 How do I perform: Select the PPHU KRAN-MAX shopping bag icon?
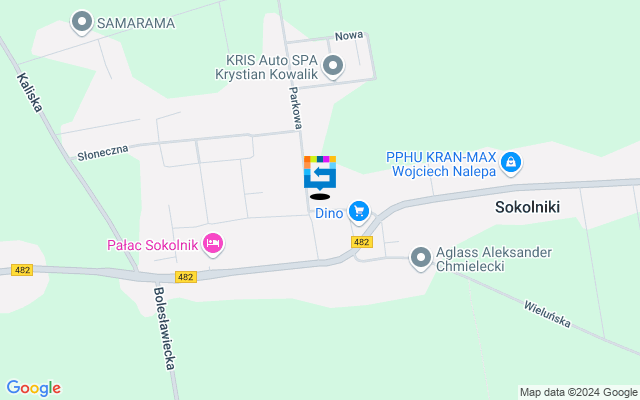(x=511, y=163)
